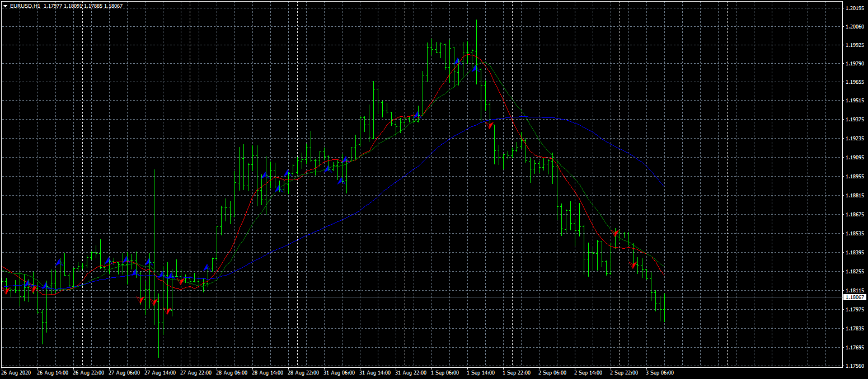Click the 1.18255 price scale label
Image resolution: width=868 pixels, height=379 pixels.
(x=855, y=273)
